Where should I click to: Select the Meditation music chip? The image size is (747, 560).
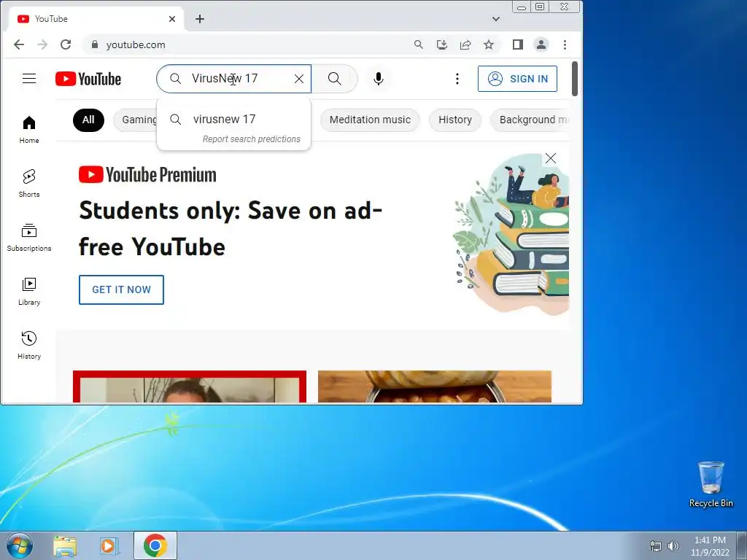click(x=370, y=120)
